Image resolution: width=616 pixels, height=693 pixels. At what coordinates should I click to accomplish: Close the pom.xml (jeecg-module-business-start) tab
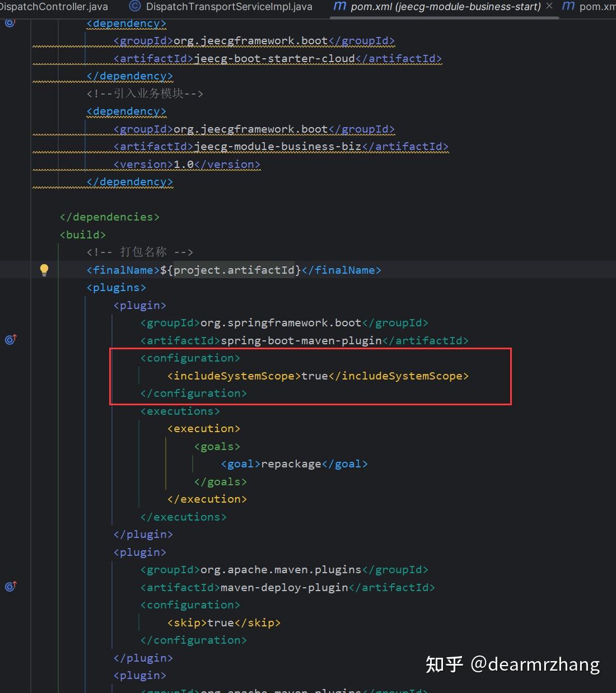[x=549, y=7]
